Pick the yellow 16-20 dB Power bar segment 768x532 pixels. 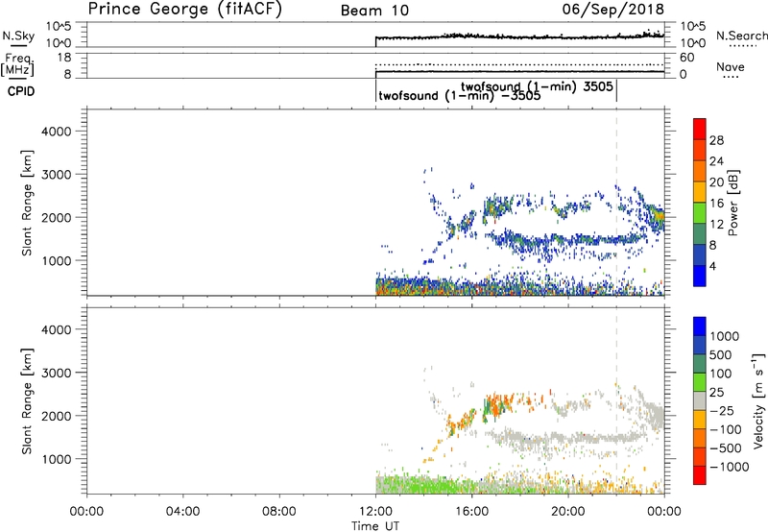click(x=700, y=192)
